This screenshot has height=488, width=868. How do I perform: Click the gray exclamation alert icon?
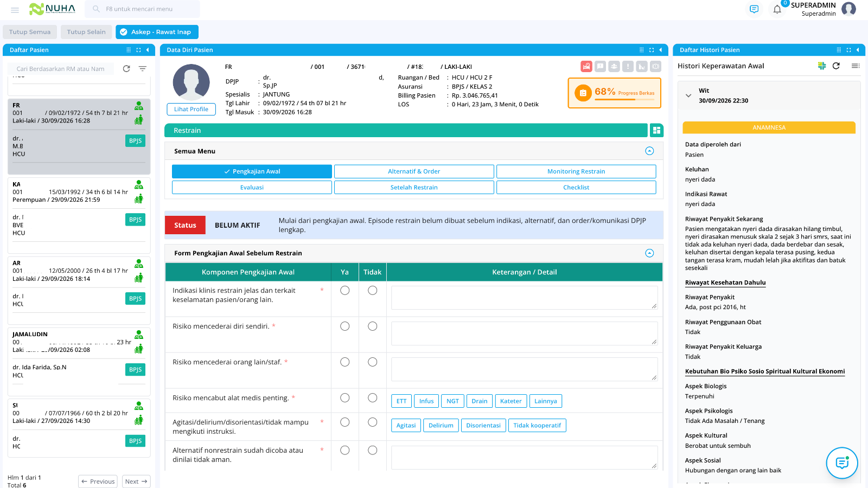628,66
